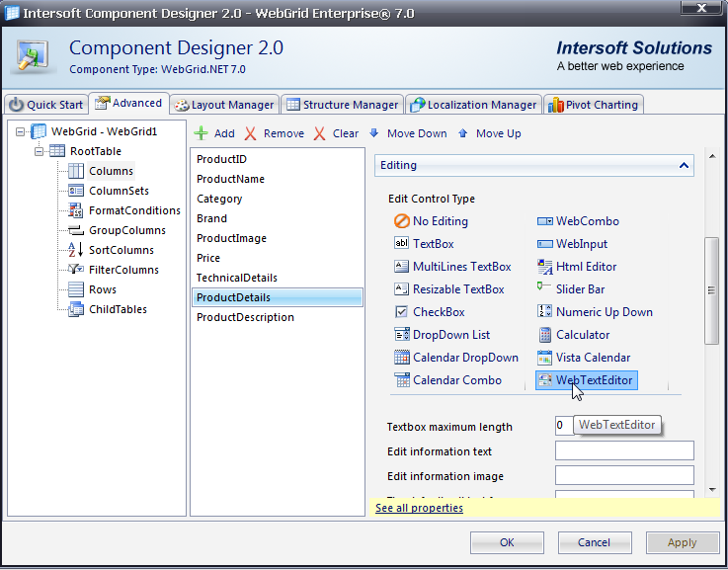The image size is (728, 570).
Task: Select the Vista Calendar edit type
Action: click(x=593, y=358)
